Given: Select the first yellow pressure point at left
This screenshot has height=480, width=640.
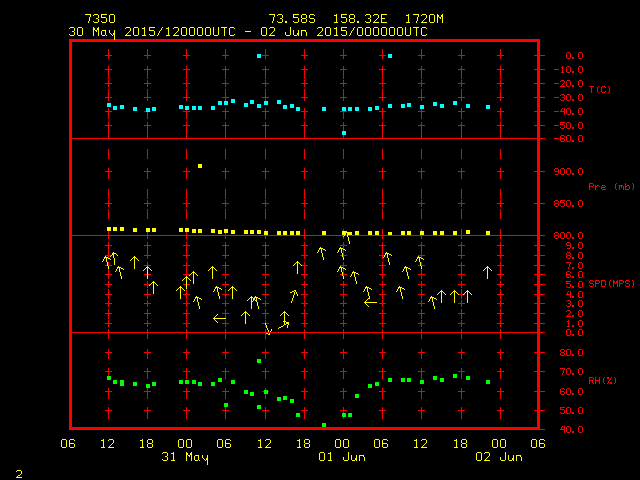Looking at the screenshot, I should tap(109, 229).
